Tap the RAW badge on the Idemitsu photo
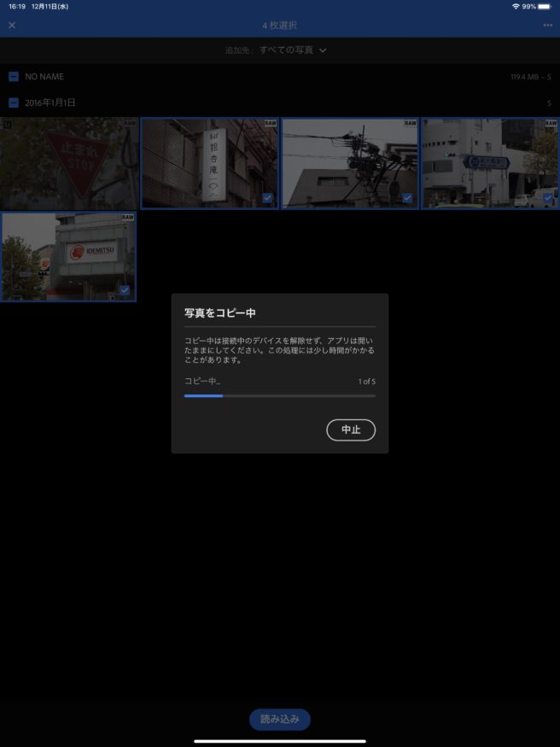560x747 pixels. (x=128, y=218)
